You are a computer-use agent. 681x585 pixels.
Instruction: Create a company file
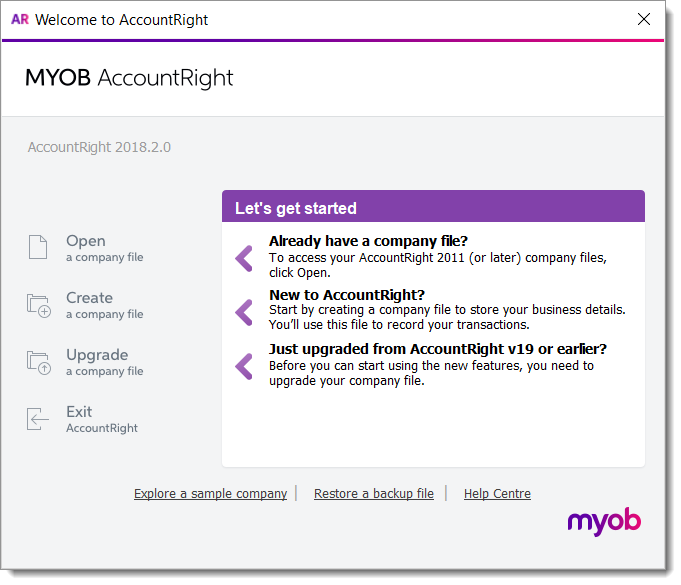tap(90, 298)
